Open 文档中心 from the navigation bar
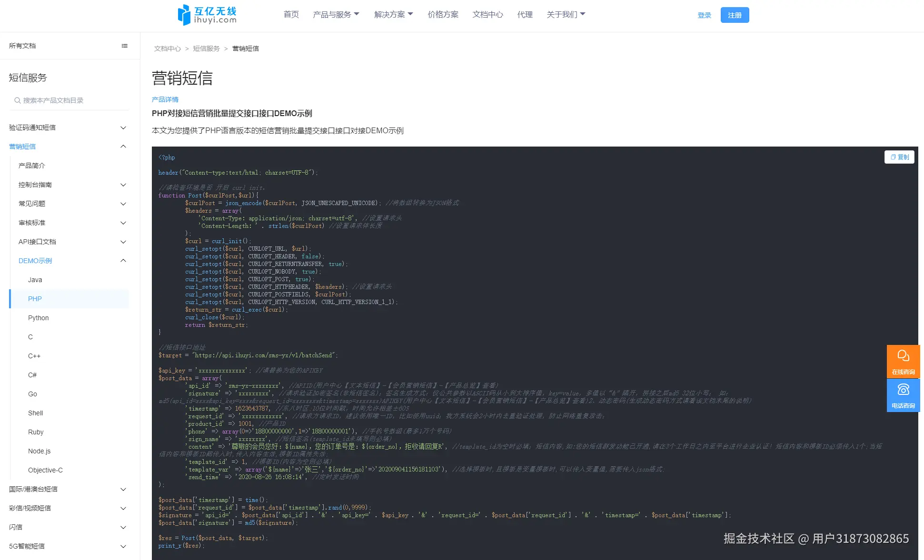924x560 pixels. (487, 14)
